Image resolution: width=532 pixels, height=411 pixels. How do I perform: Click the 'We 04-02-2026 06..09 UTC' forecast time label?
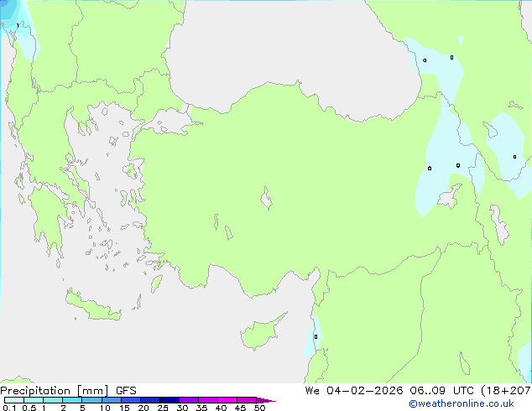point(391,391)
